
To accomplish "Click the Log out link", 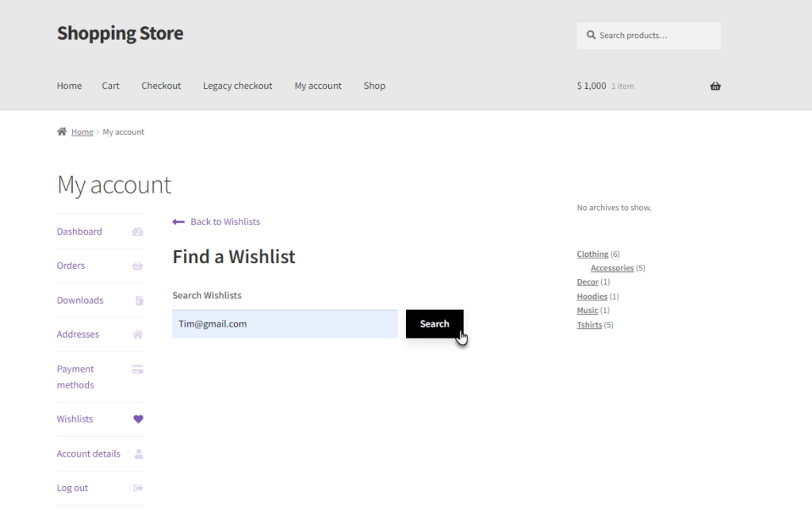I will coord(72,488).
